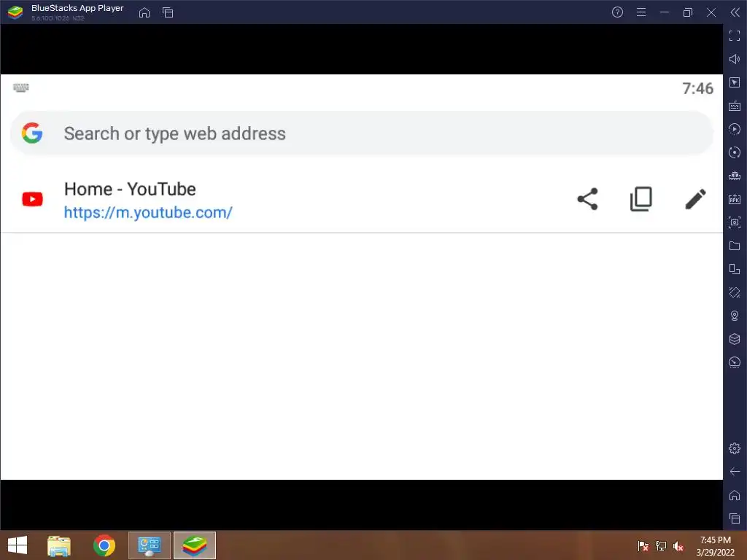Viewport: 747px width, 560px height.
Task: Open the tabs icon in the title bar
Action: [168, 13]
